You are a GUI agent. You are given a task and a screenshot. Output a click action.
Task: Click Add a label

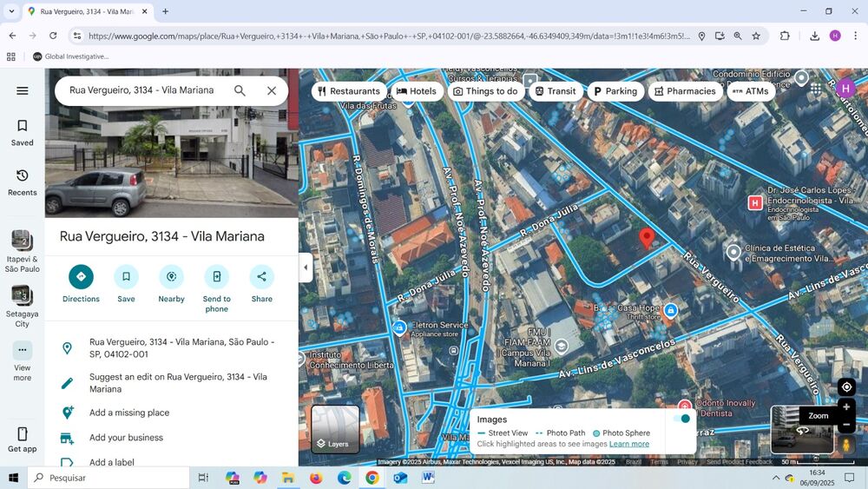click(x=172, y=462)
